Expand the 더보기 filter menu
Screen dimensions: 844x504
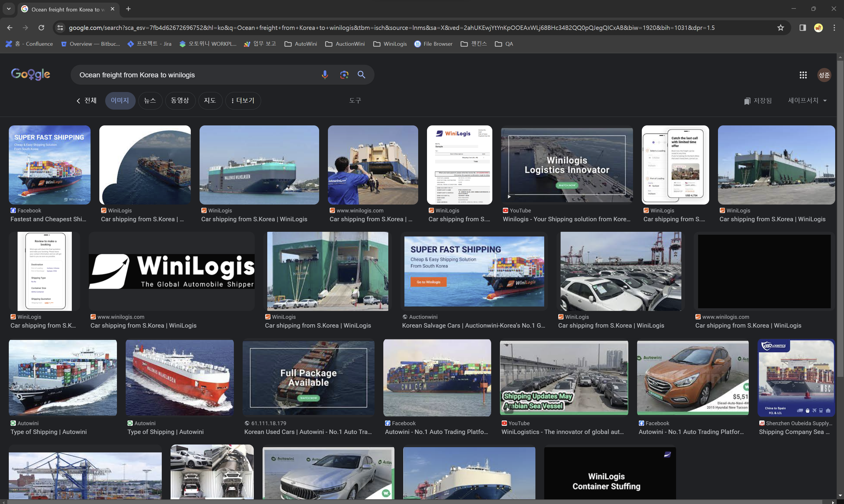[x=243, y=101]
